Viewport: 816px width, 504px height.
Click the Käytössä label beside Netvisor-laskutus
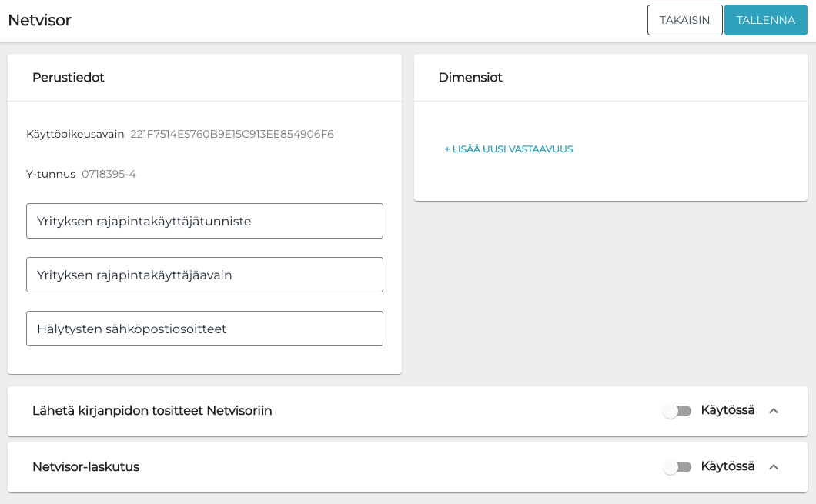pos(727,466)
